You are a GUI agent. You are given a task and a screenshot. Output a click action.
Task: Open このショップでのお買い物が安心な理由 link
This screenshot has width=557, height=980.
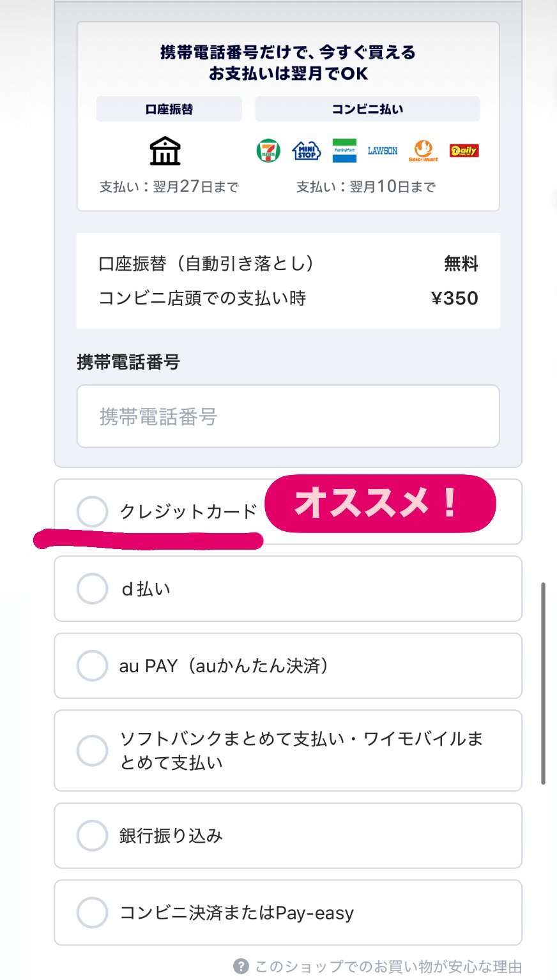pos(388,967)
